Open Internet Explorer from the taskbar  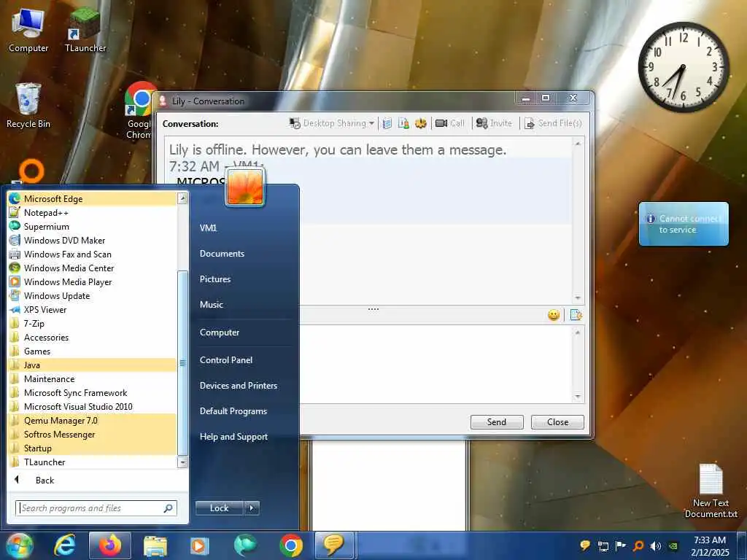click(x=64, y=545)
